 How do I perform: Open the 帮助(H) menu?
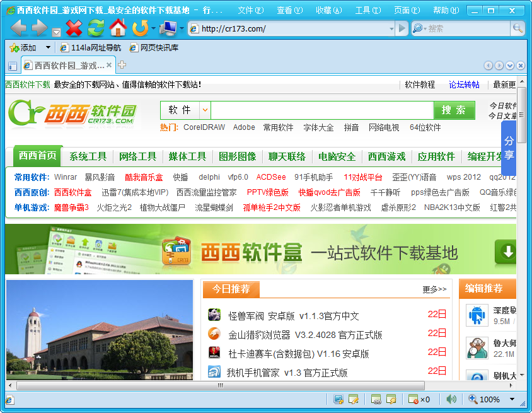click(446, 11)
